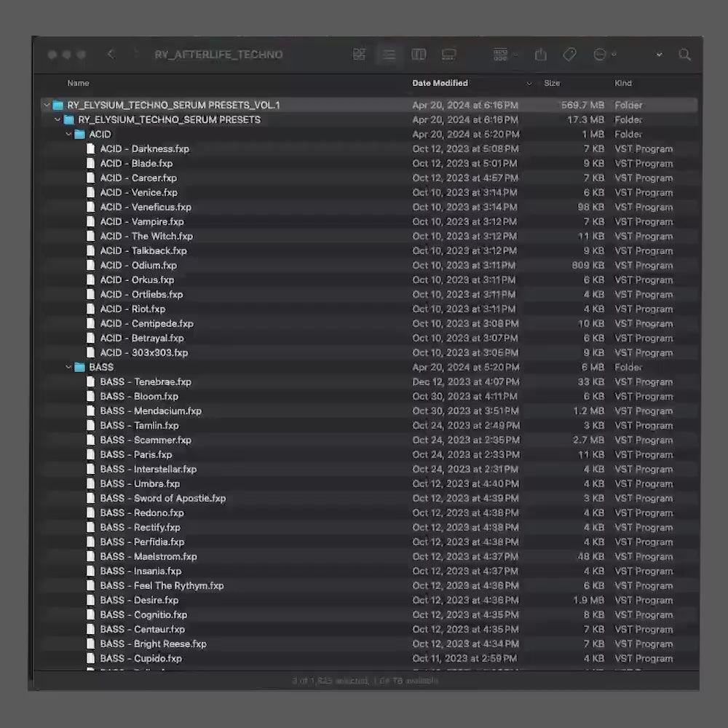This screenshot has width=728, height=728.
Task: Switch to icon grid view
Action: click(359, 55)
